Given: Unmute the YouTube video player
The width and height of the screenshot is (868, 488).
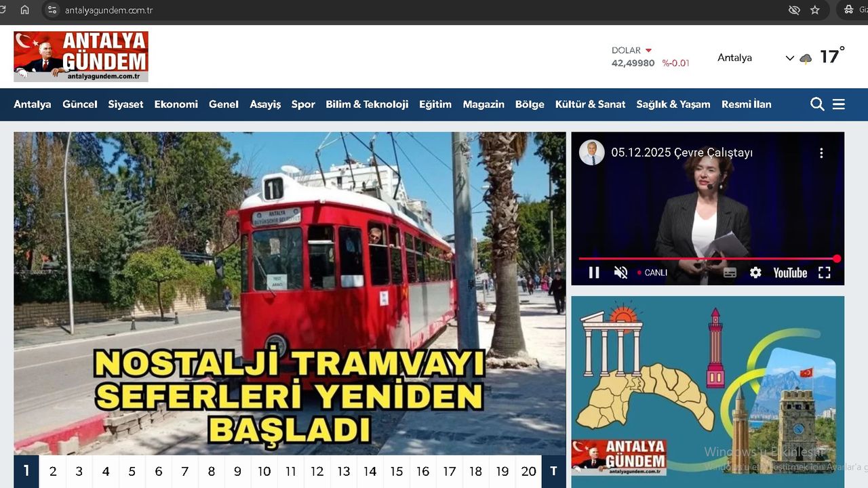Looking at the screenshot, I should click(x=620, y=272).
